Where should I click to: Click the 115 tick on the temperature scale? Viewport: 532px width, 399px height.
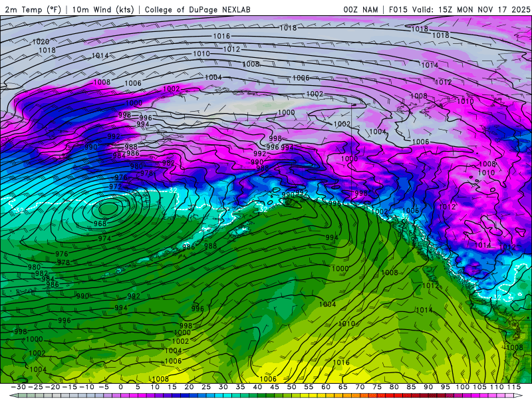514,387
